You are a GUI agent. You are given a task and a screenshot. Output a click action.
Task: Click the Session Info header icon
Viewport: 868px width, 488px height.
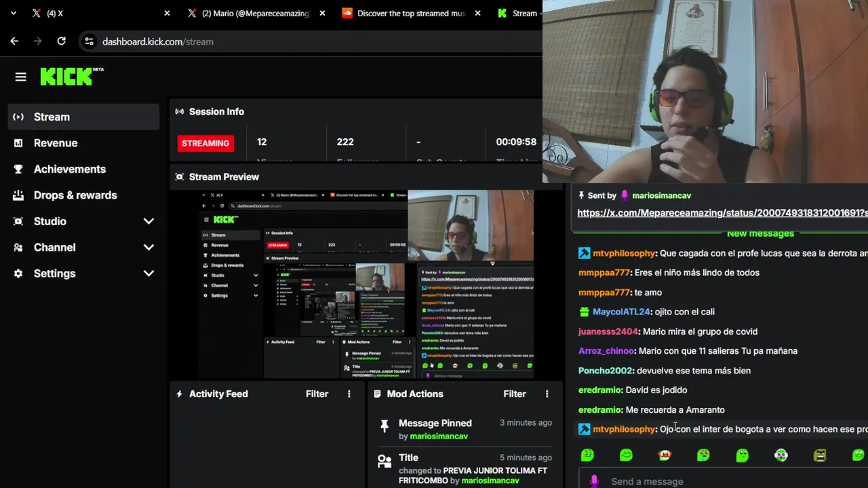(x=179, y=111)
